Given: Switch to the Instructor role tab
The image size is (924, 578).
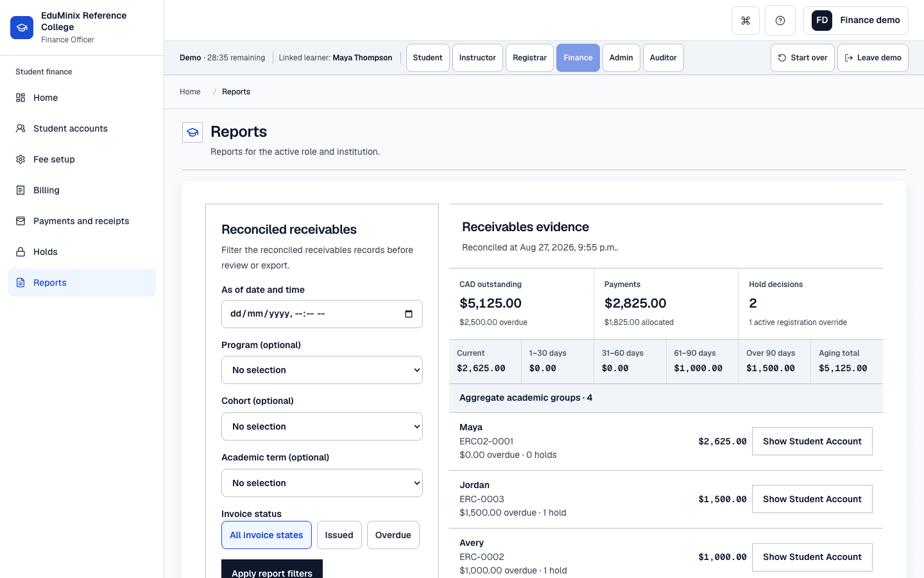Looking at the screenshot, I should [477, 58].
